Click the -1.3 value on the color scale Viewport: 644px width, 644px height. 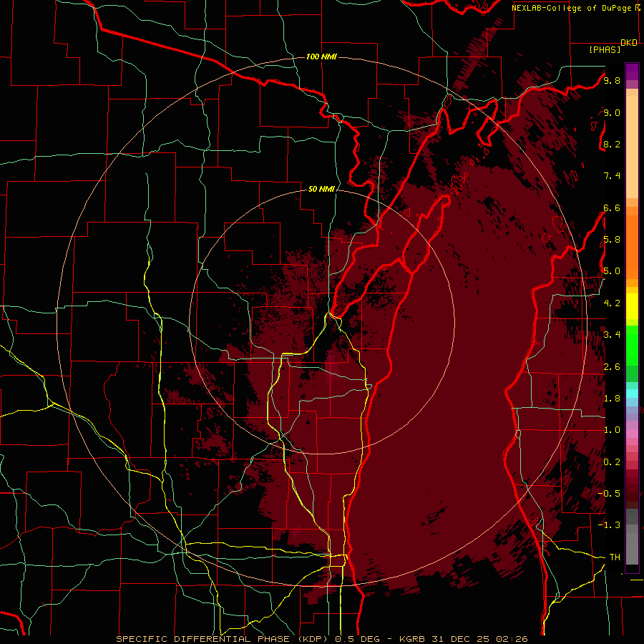[610, 525]
